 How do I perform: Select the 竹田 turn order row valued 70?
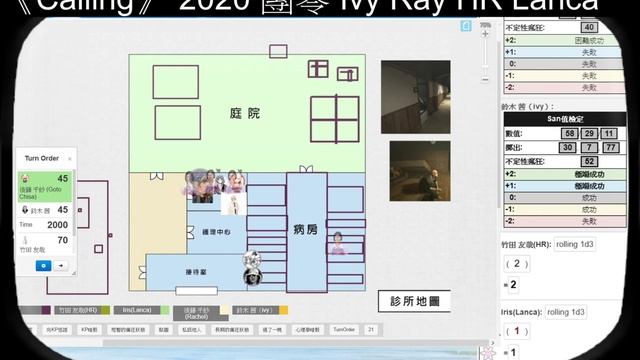tap(45, 244)
